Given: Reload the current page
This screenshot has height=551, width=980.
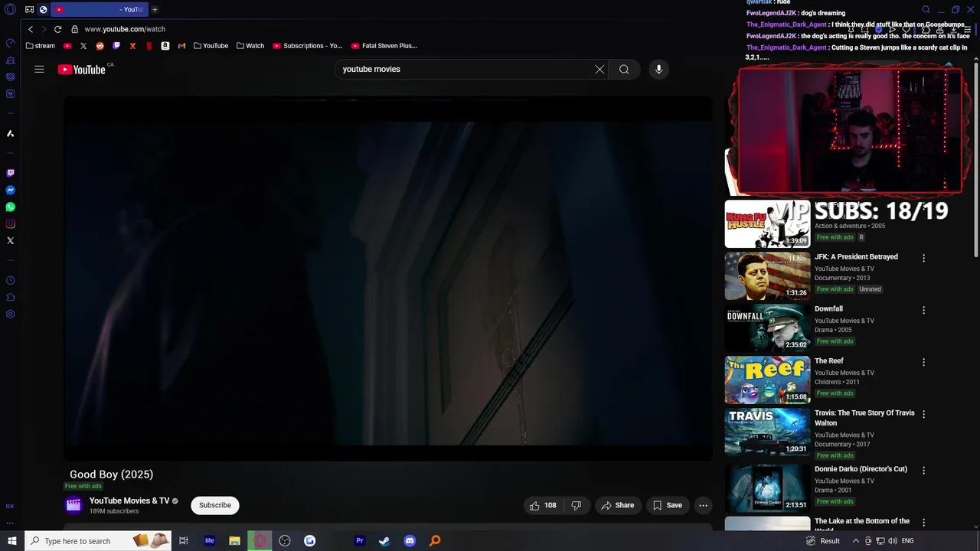Looking at the screenshot, I should (x=57, y=29).
